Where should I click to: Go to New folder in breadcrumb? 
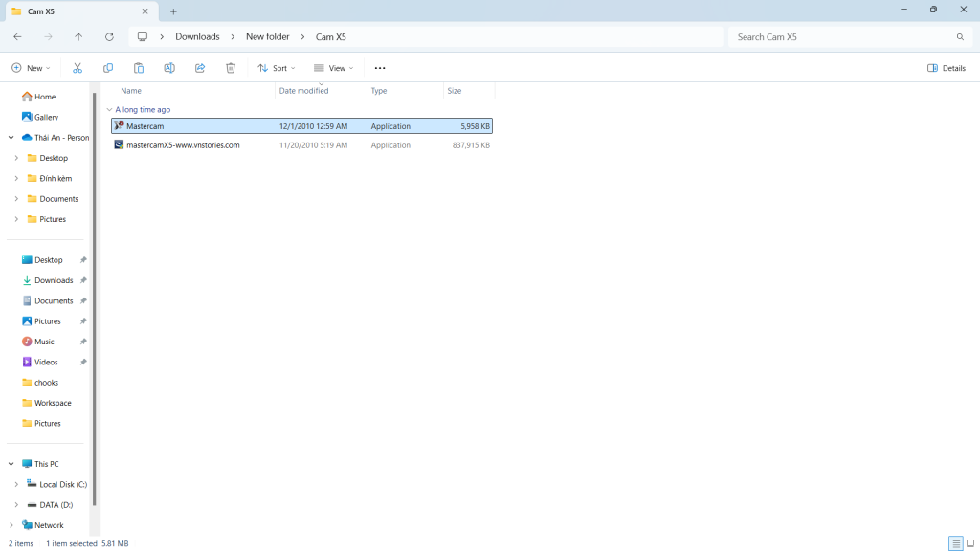(x=268, y=37)
